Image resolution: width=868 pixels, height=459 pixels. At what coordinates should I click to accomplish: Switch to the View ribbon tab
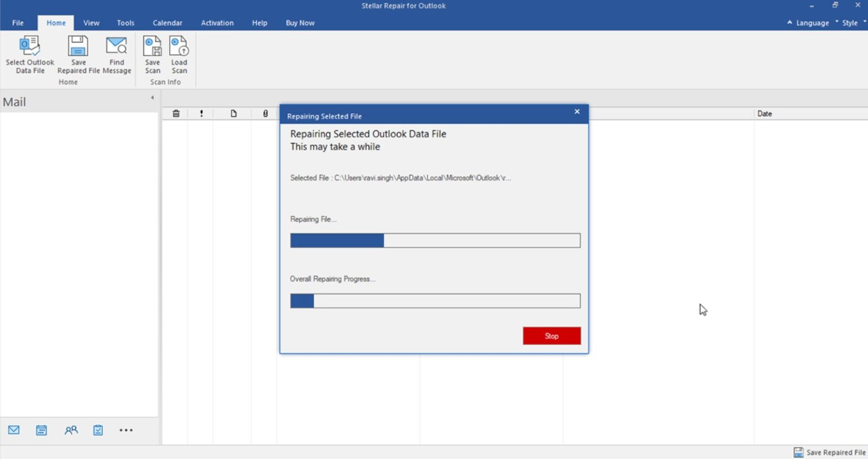point(91,23)
